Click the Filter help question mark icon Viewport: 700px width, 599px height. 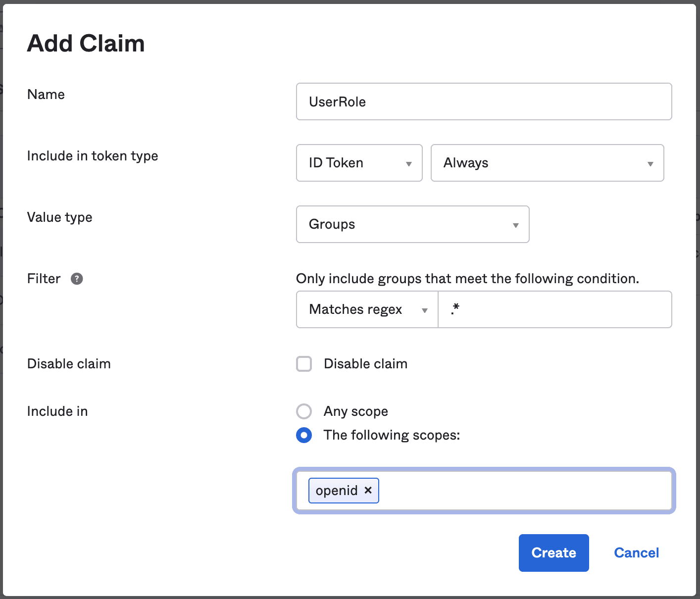[x=77, y=279]
